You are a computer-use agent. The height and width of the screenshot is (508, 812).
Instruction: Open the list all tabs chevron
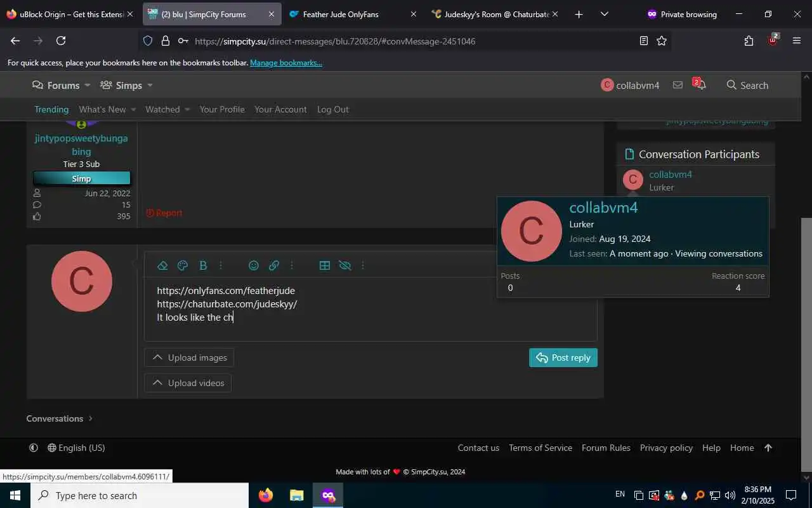(x=604, y=14)
